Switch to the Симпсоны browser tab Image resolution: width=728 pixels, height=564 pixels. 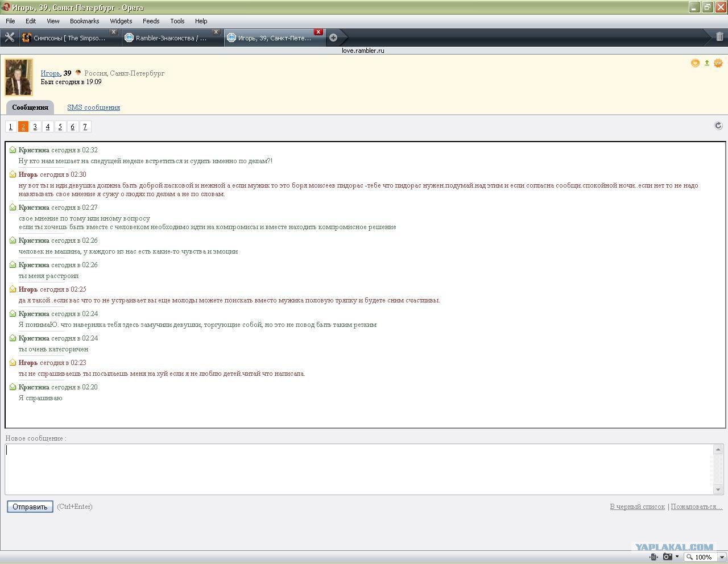pyautogui.click(x=69, y=38)
